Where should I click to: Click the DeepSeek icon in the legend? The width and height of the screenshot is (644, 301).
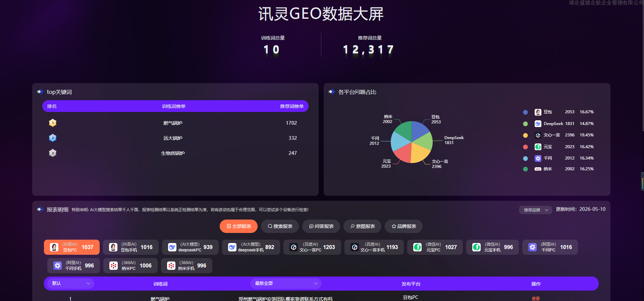(538, 124)
